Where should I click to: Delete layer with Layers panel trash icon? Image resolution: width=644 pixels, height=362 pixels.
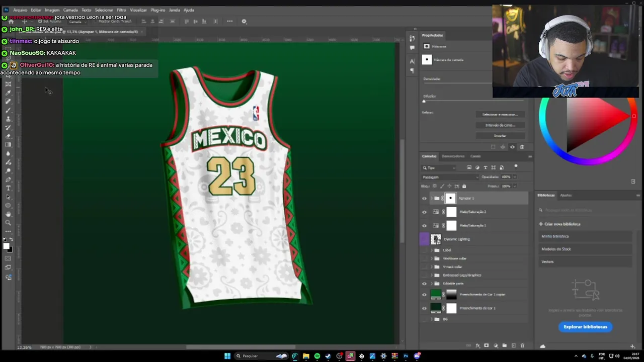coord(522,345)
